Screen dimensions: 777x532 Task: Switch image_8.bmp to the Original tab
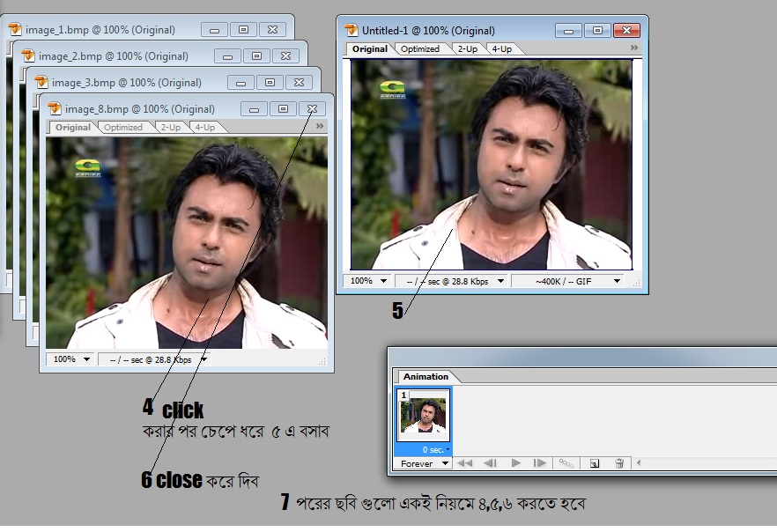73,128
